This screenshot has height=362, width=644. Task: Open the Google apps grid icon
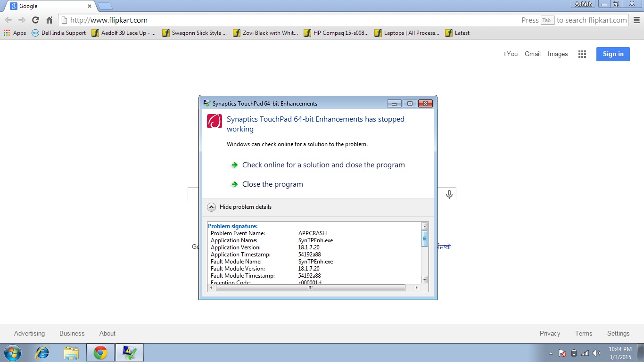[582, 54]
